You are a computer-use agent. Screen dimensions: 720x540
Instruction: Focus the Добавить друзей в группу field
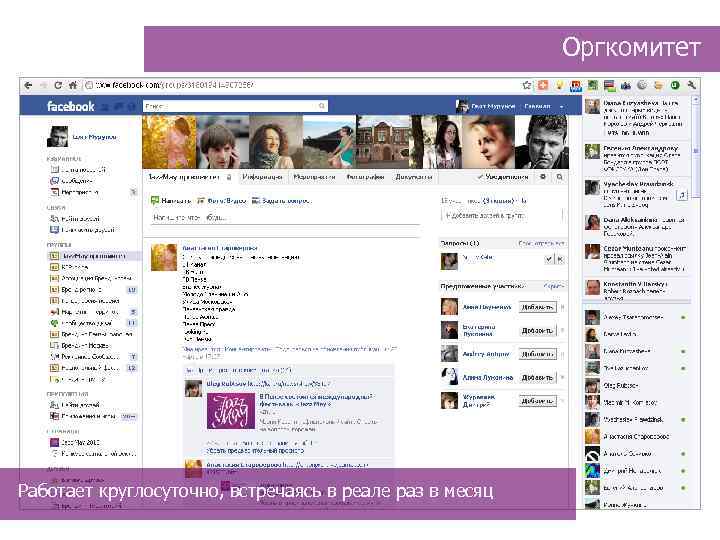click(x=501, y=215)
